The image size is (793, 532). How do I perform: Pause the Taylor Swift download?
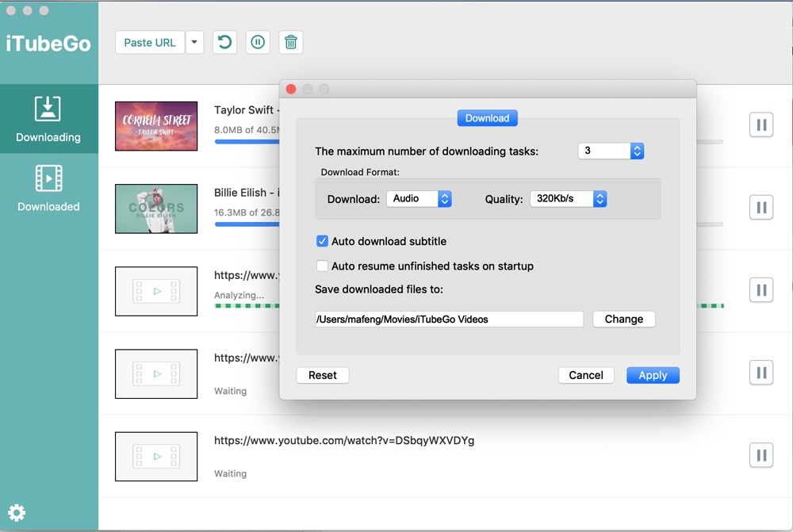point(761,125)
